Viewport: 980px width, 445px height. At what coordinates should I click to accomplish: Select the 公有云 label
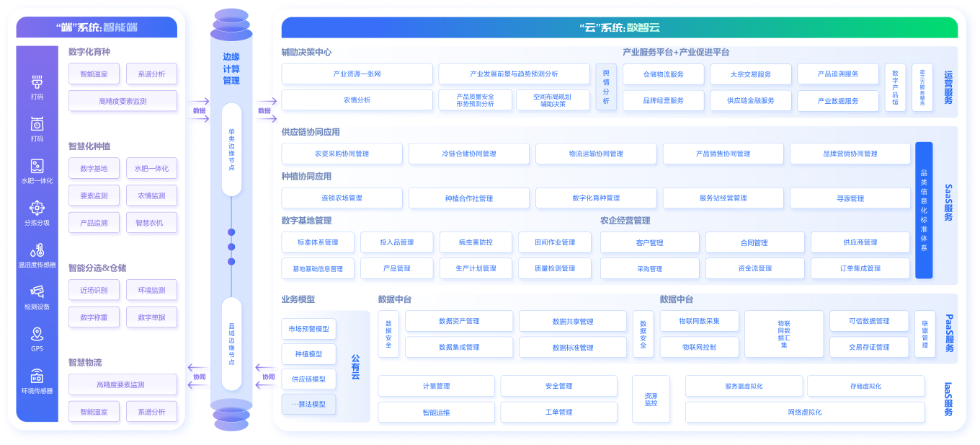point(356,366)
